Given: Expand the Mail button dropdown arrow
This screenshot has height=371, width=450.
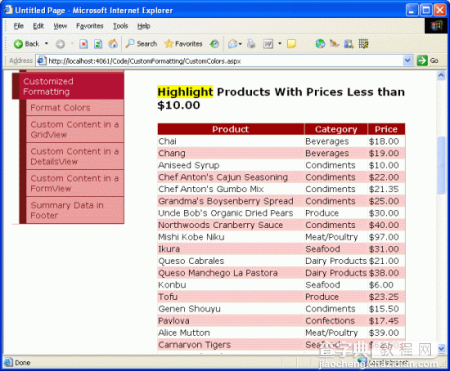Looking at the screenshot, I should (240, 44).
